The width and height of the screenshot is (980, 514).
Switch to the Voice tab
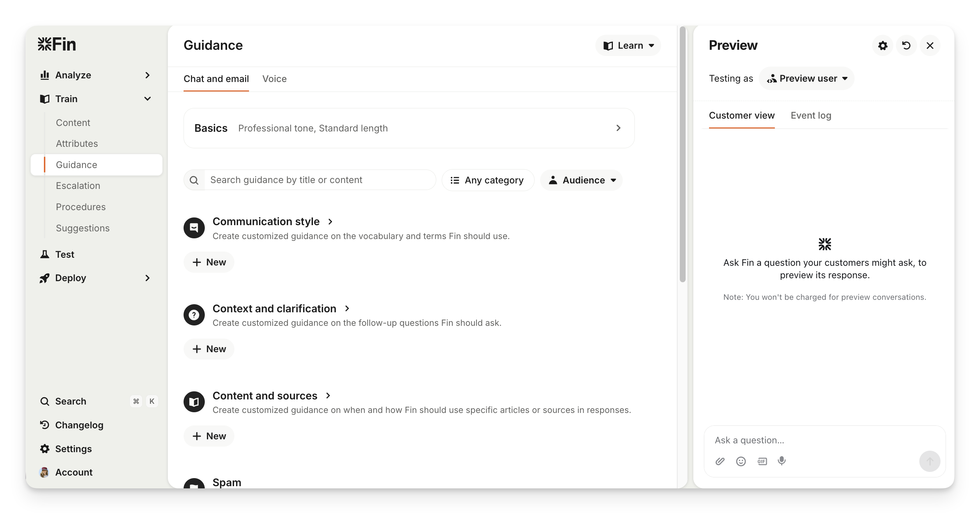274,79
